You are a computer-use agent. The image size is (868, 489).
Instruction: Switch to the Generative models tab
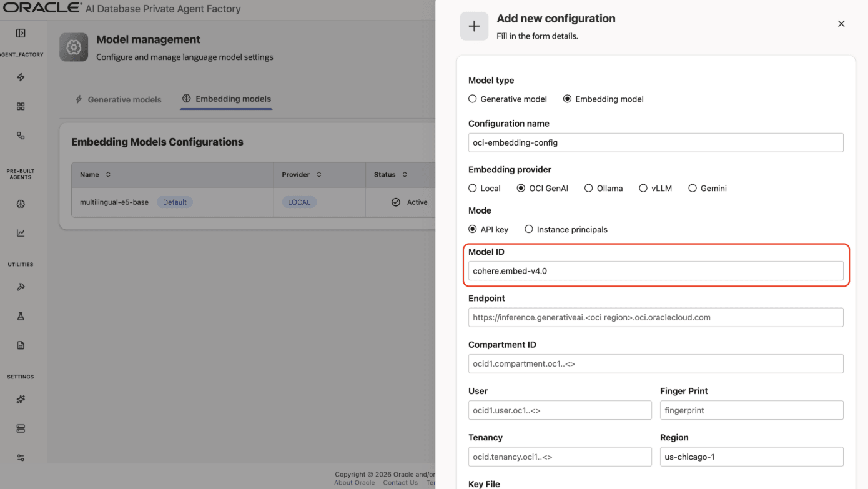(x=118, y=99)
